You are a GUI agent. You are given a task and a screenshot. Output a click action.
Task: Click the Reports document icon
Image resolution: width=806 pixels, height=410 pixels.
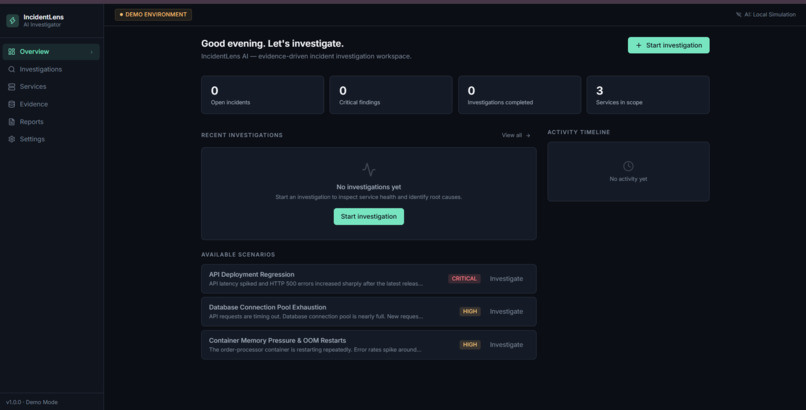(11, 122)
